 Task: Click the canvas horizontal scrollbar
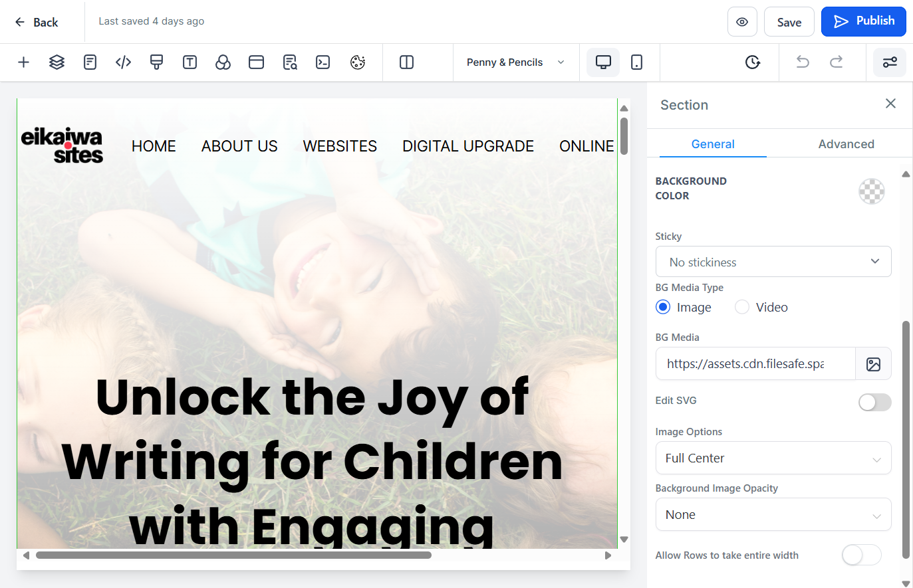233,555
